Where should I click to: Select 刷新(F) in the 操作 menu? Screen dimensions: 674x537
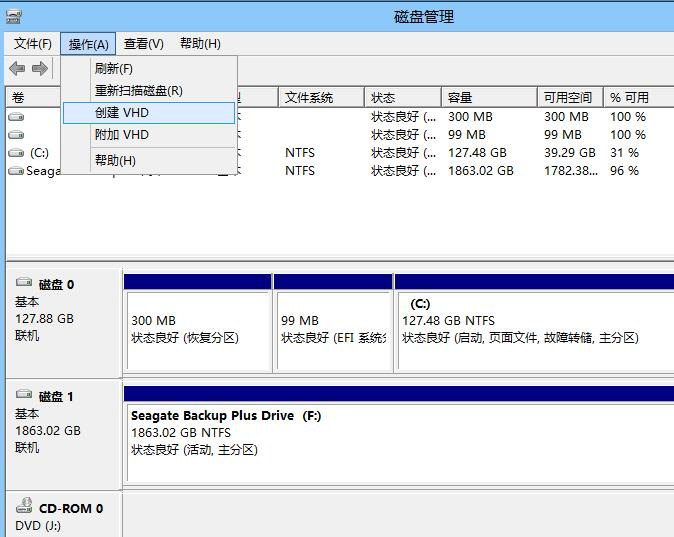(113, 69)
